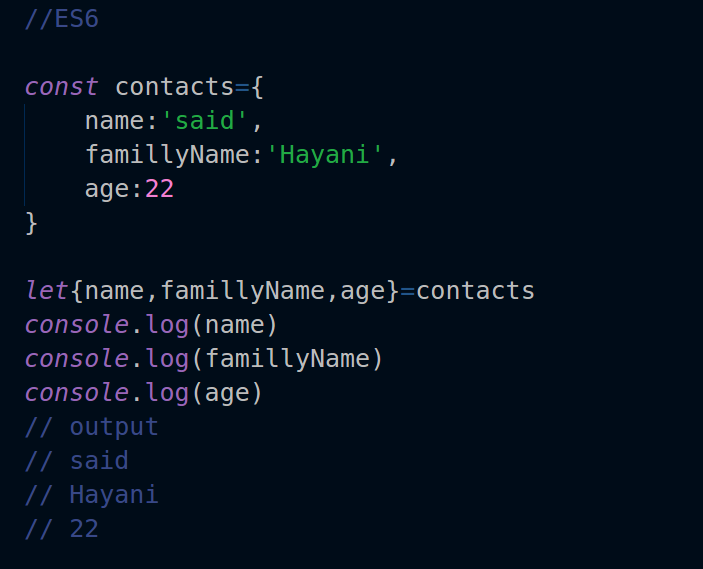Click the // 22 comment line
This screenshot has height=569, width=703.
click(62, 528)
